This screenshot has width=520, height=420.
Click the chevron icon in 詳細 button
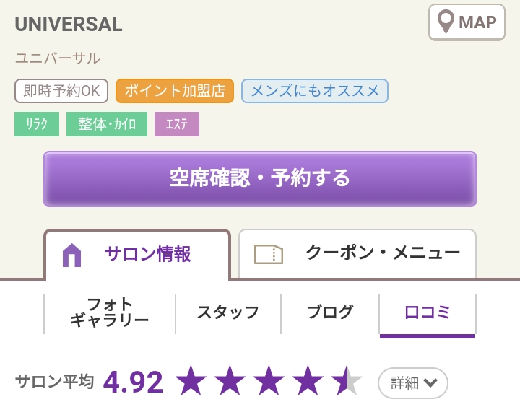click(x=430, y=383)
